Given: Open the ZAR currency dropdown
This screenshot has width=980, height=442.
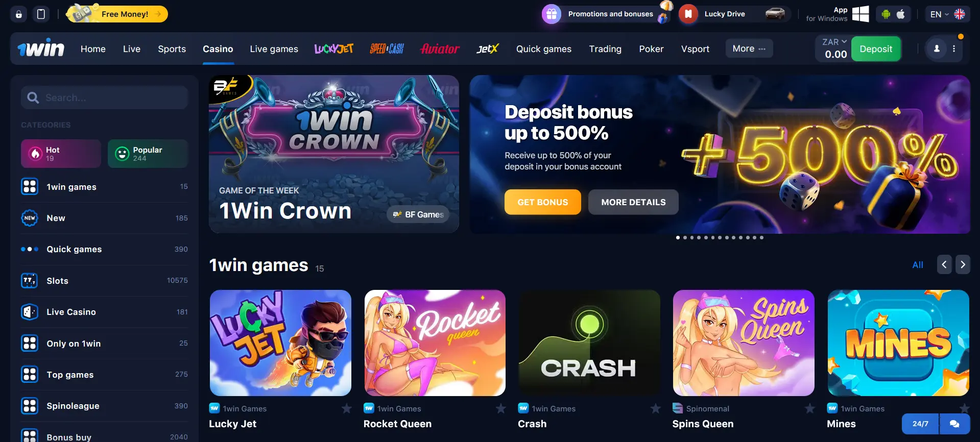Looking at the screenshot, I should pyautogui.click(x=834, y=42).
